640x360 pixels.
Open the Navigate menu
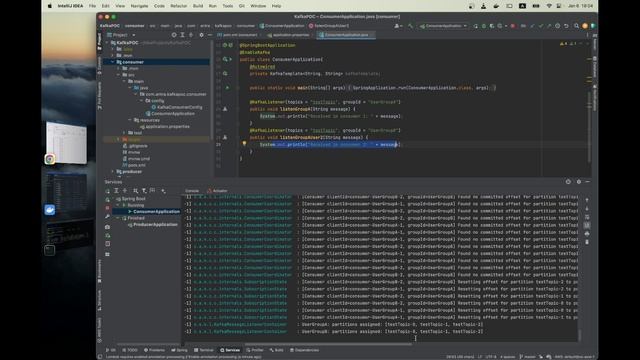139,6
